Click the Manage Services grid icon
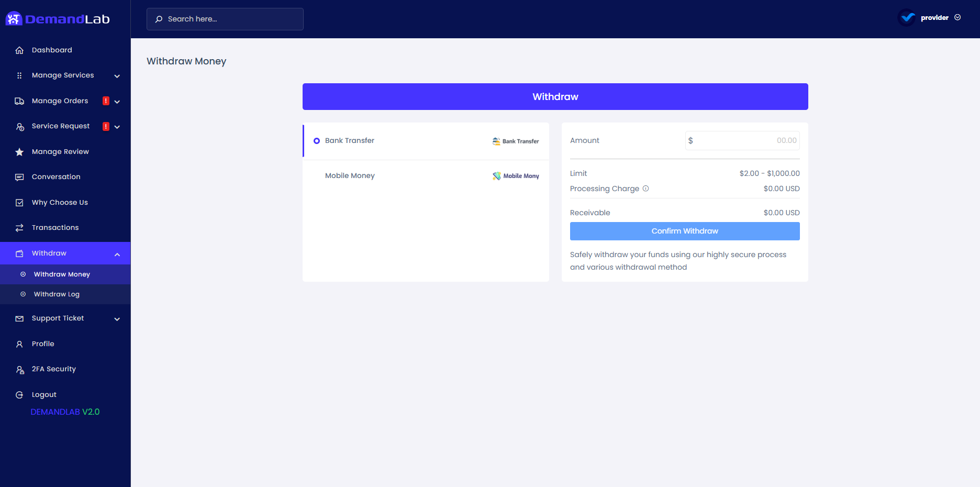This screenshot has height=487, width=980. tap(19, 75)
